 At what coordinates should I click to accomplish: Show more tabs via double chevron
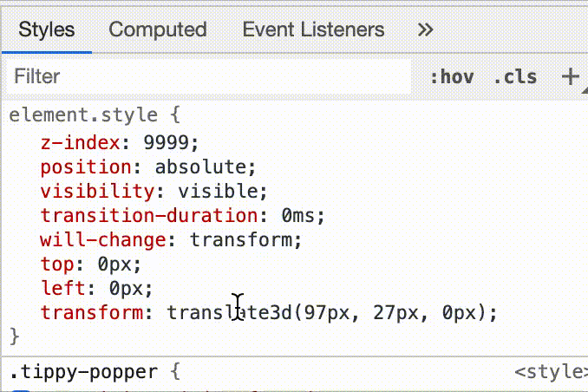click(425, 29)
